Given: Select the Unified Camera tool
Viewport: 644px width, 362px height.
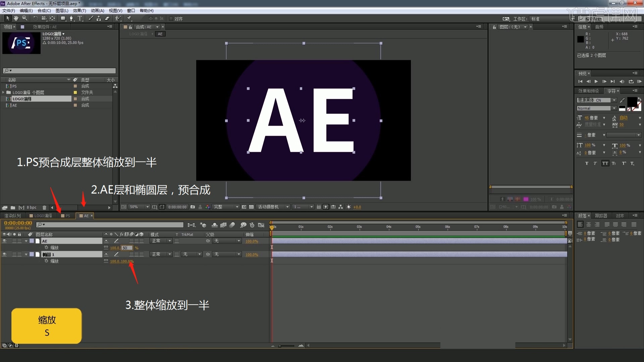Looking at the screenshot, I should click(x=44, y=18).
